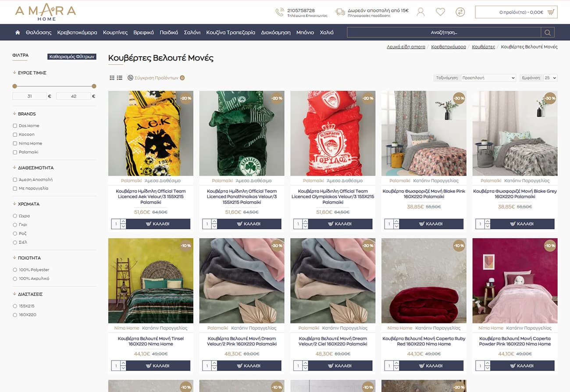Collapse the ΔΙΑΣΤΑΣΕΙΣ filter section

point(27,294)
